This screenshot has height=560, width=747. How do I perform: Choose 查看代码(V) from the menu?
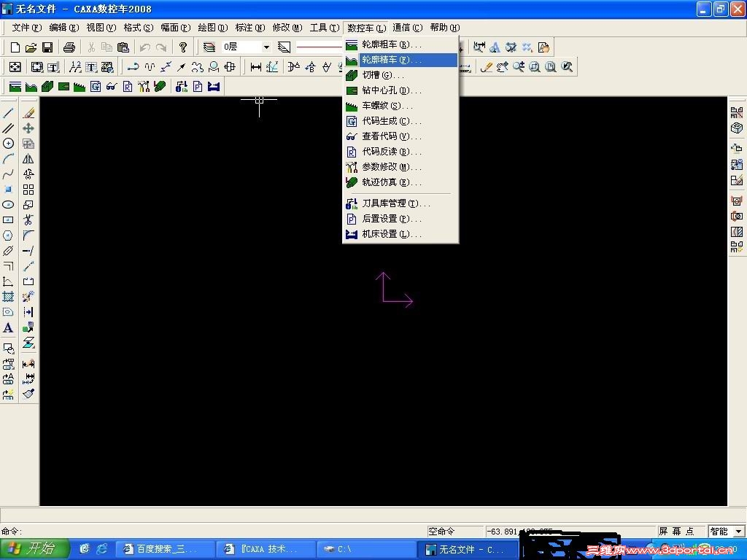400,136
